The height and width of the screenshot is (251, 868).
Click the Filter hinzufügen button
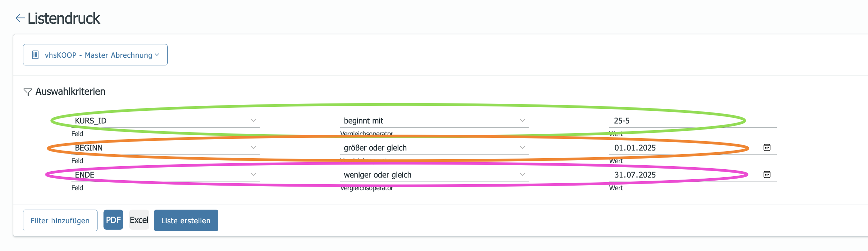[60, 221]
